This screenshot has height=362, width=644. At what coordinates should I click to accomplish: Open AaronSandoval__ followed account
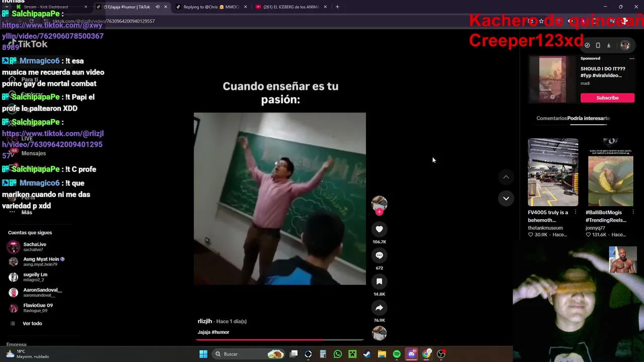click(36, 293)
